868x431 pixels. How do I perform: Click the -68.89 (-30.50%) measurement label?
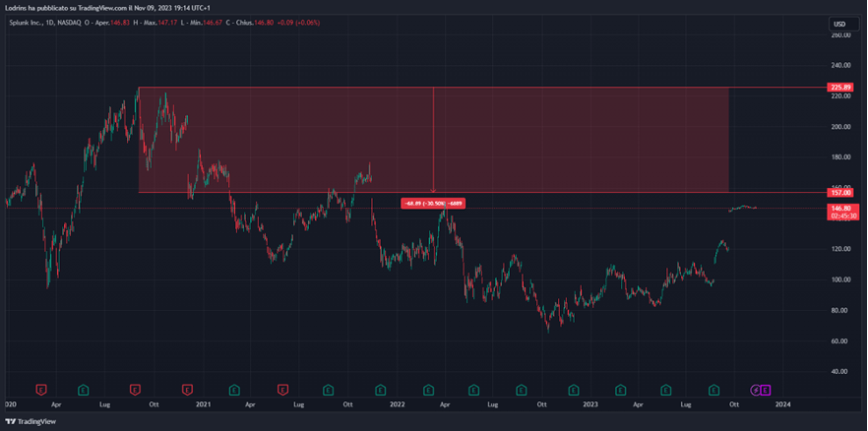(433, 204)
